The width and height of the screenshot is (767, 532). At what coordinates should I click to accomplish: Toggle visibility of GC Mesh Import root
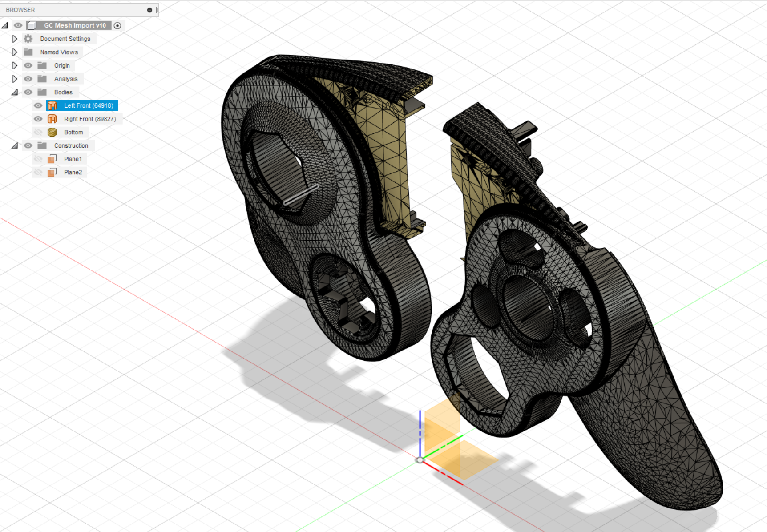tap(18, 25)
